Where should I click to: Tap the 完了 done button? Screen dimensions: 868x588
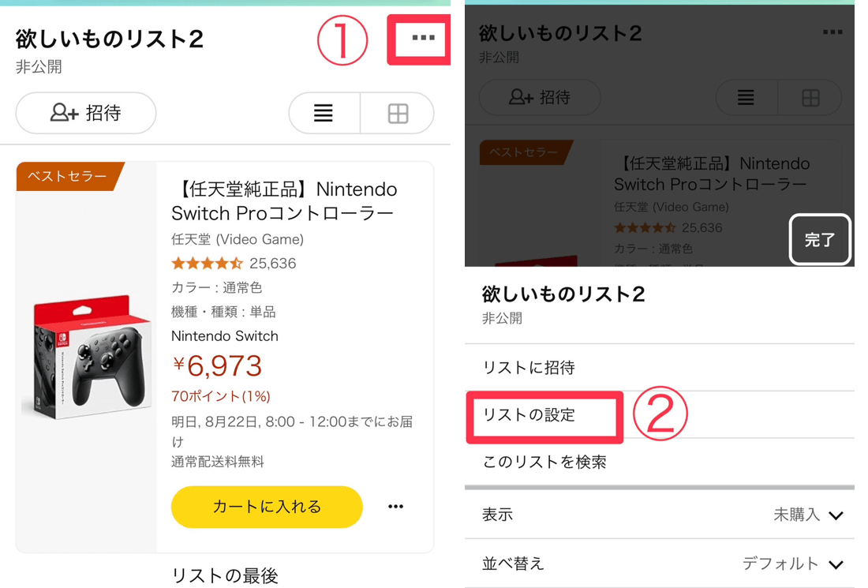coord(820,240)
